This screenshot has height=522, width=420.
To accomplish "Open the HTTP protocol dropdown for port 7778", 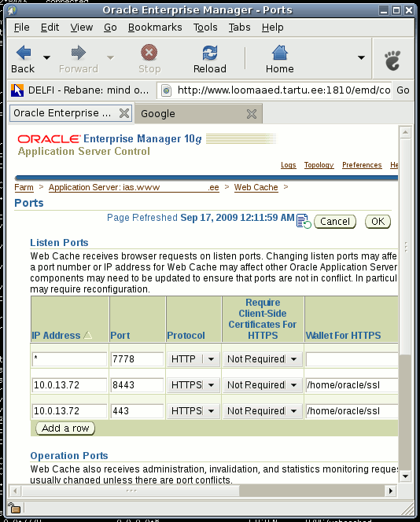I will click(193, 359).
